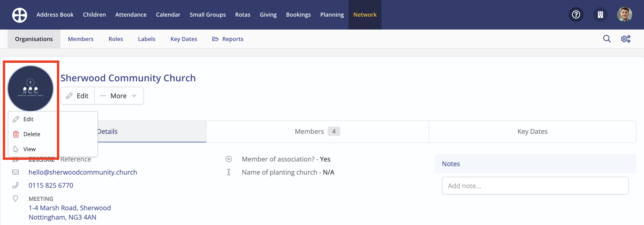Open the hello@sherwoodcommunity.church email link
The width and height of the screenshot is (644, 225).
[x=83, y=172]
